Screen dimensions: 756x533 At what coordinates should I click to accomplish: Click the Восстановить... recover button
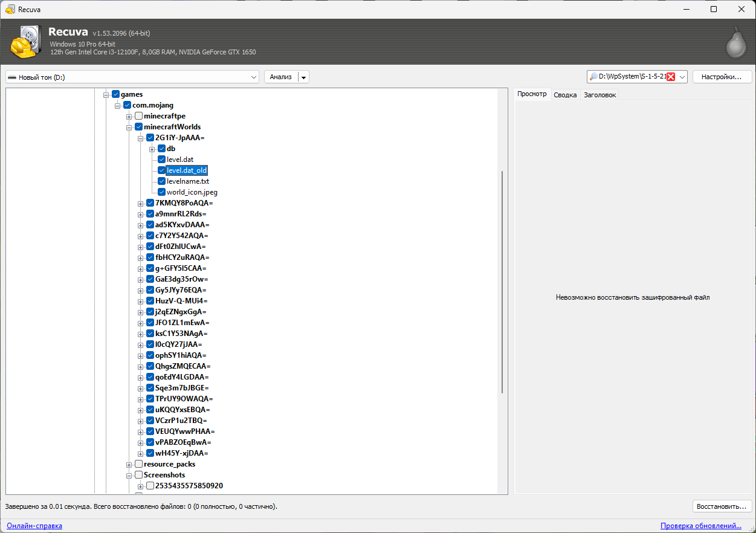[x=722, y=506]
